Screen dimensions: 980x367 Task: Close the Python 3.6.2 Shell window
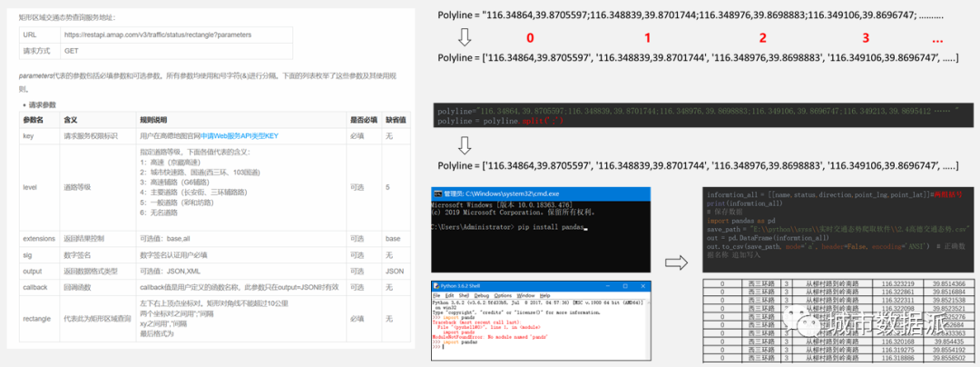[x=642, y=286]
